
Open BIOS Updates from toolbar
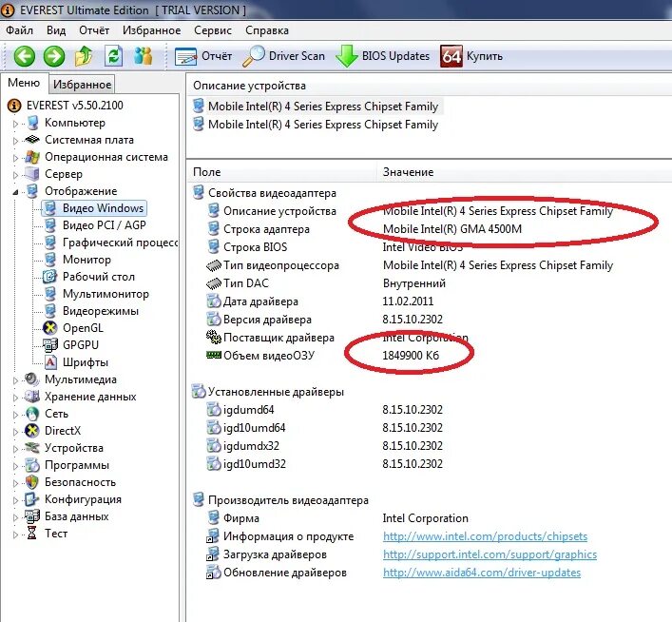(382, 56)
